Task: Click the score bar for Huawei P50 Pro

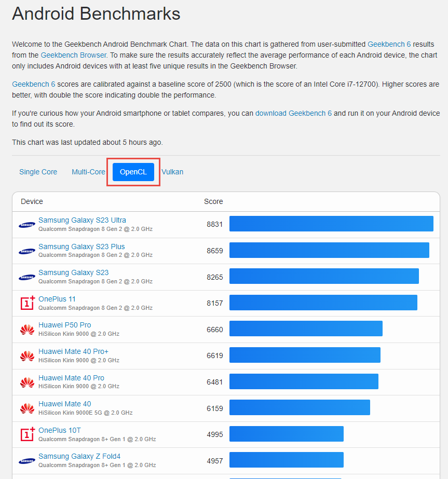Action: point(306,329)
